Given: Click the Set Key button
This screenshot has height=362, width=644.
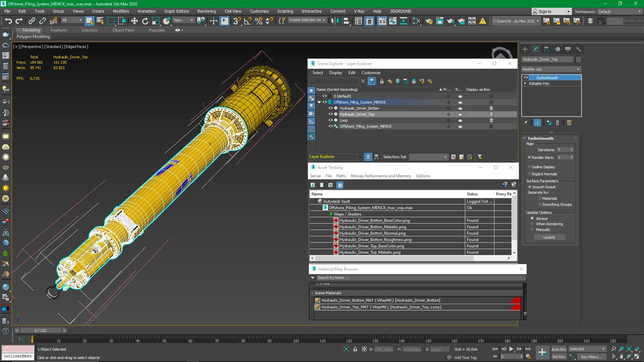Looking at the screenshot, I should point(559,357).
